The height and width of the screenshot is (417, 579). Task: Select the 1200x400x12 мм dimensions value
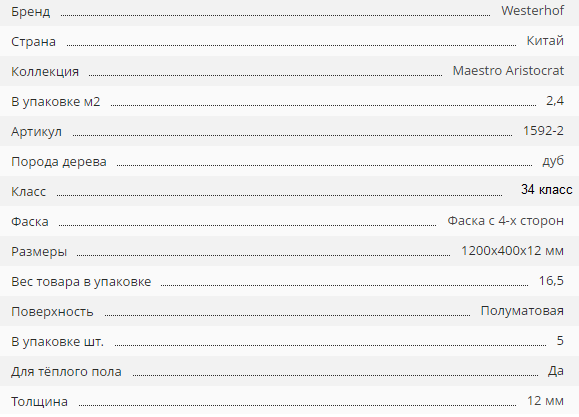click(x=513, y=251)
